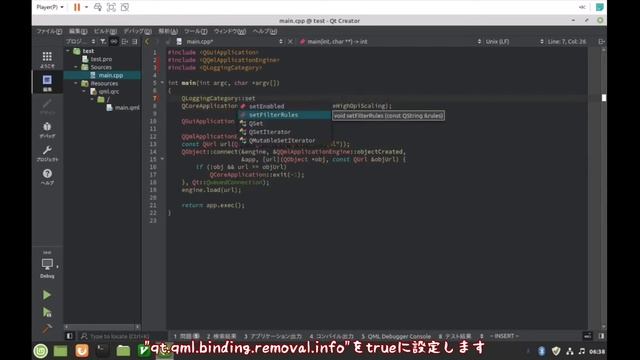Open the ツール (Tools) menu
640x360 pixels.
(196, 31)
